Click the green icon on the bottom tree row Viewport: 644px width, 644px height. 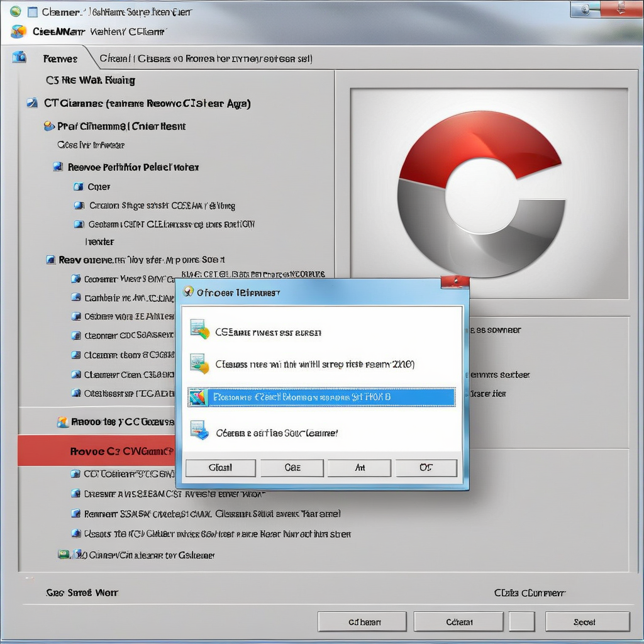click(63, 555)
